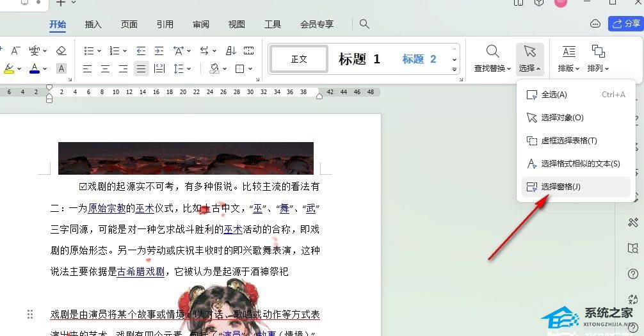Screen dimensions: 644x336
Task: Switch to the 插入 tab
Action: point(93,24)
